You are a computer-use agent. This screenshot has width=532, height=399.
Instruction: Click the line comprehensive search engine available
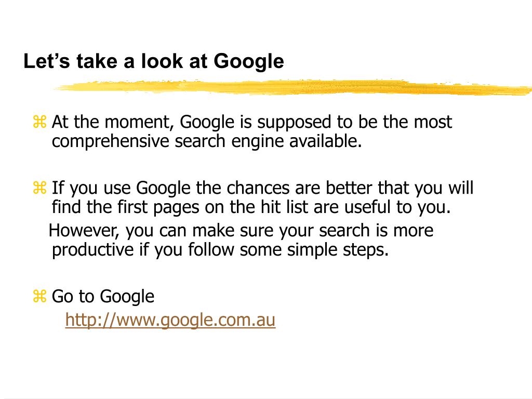(x=207, y=141)
